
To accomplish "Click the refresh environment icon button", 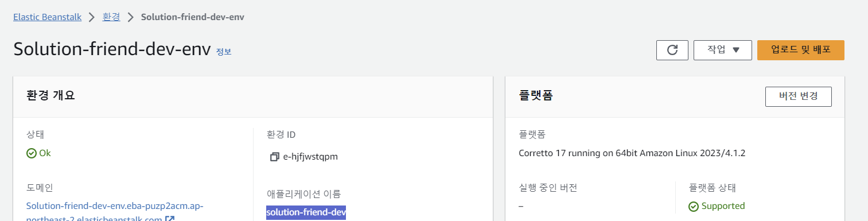I will point(672,50).
